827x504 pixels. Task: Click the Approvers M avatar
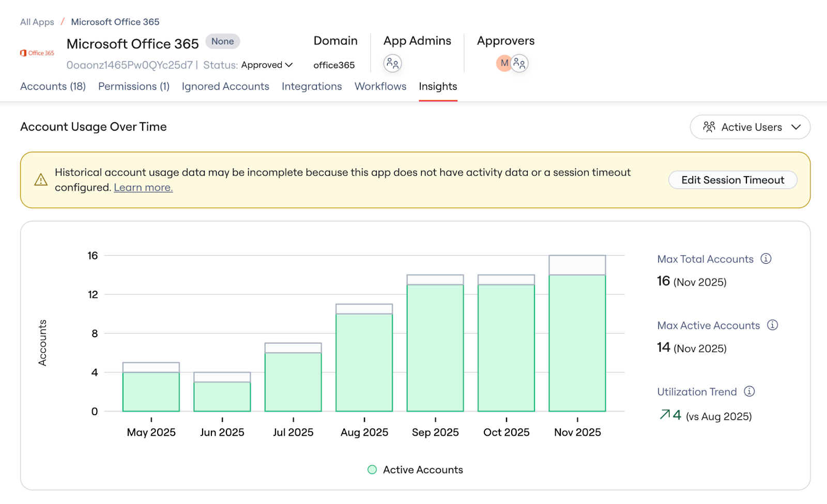pyautogui.click(x=504, y=63)
